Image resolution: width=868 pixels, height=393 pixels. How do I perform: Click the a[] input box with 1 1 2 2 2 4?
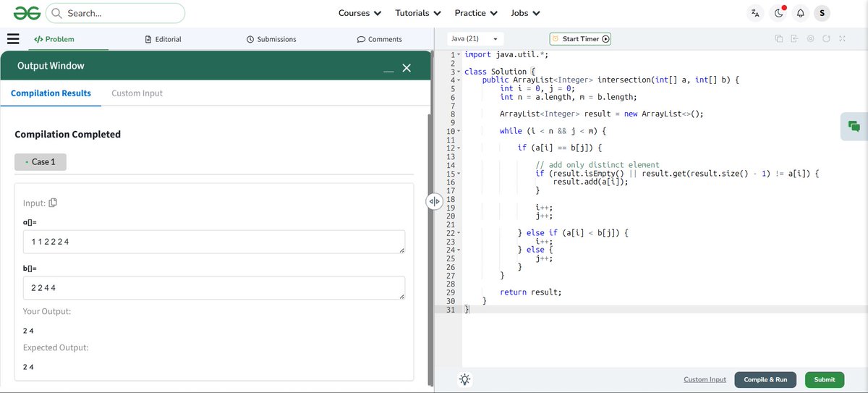214,242
